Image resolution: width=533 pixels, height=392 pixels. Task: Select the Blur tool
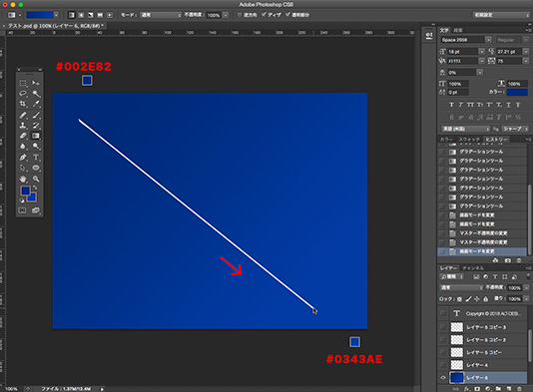coord(23,146)
